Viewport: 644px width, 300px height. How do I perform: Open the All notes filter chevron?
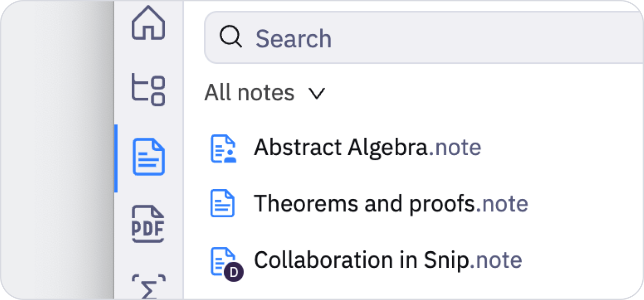[317, 93]
